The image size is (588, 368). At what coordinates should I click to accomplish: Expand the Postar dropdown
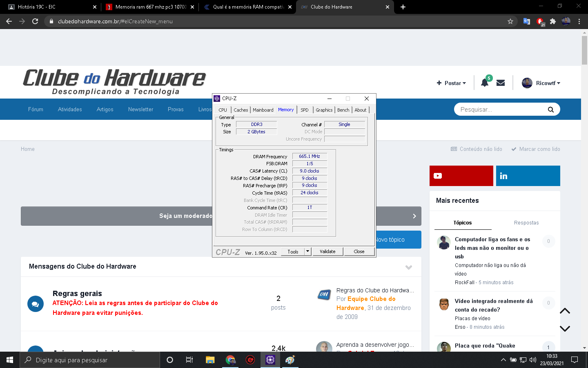[451, 83]
